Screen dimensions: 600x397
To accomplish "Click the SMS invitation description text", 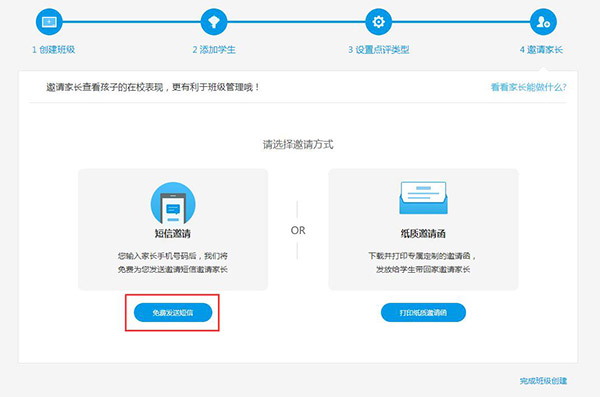I will 173,263.
